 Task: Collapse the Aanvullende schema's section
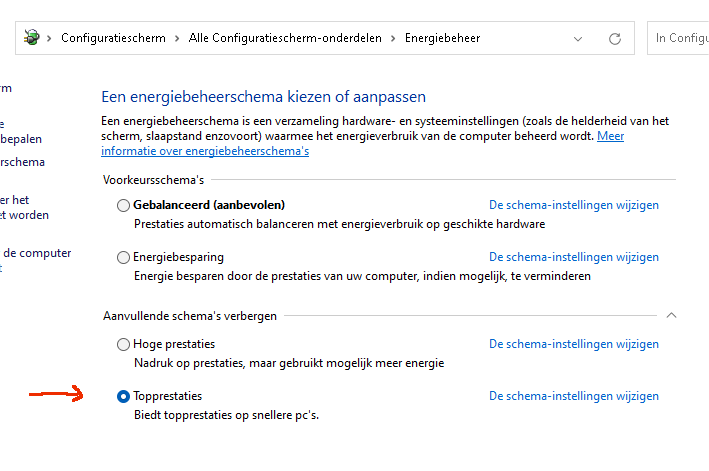pos(671,315)
